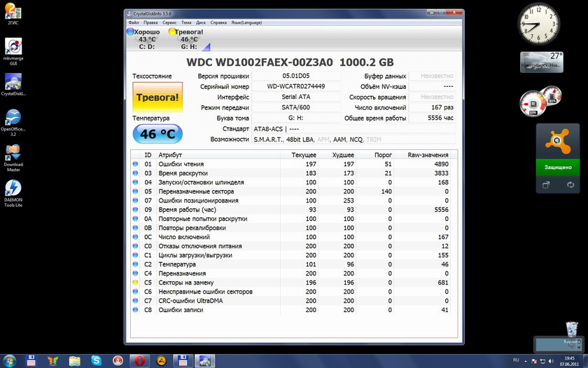Screen dimensions: 588x368
Task: Open the 2ГИС desktop shortcut
Action: 13,13
